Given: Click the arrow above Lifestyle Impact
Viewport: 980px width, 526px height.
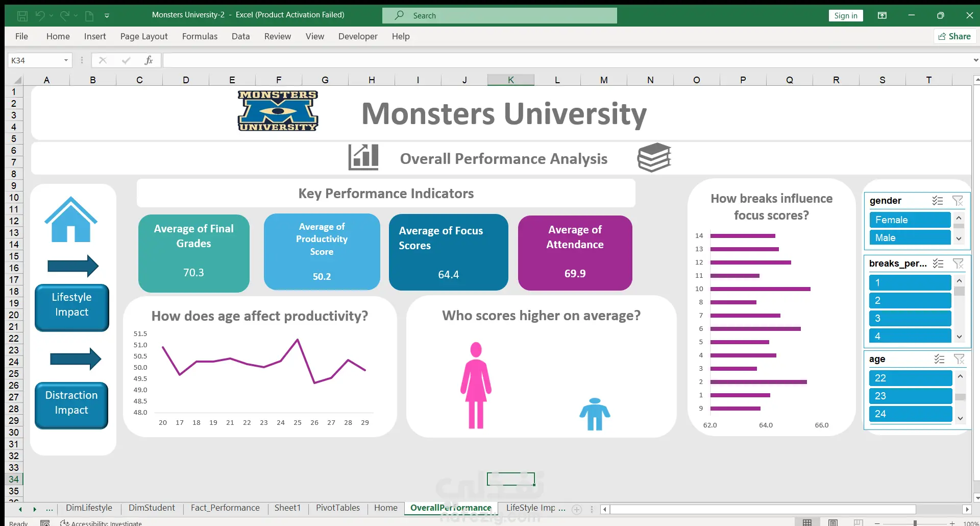Looking at the screenshot, I should click(x=73, y=266).
